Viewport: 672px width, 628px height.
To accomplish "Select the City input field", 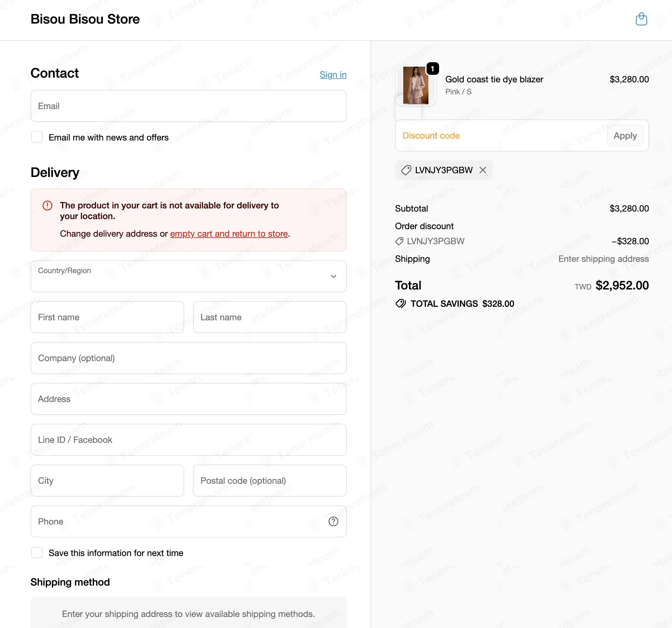I will coord(107,481).
